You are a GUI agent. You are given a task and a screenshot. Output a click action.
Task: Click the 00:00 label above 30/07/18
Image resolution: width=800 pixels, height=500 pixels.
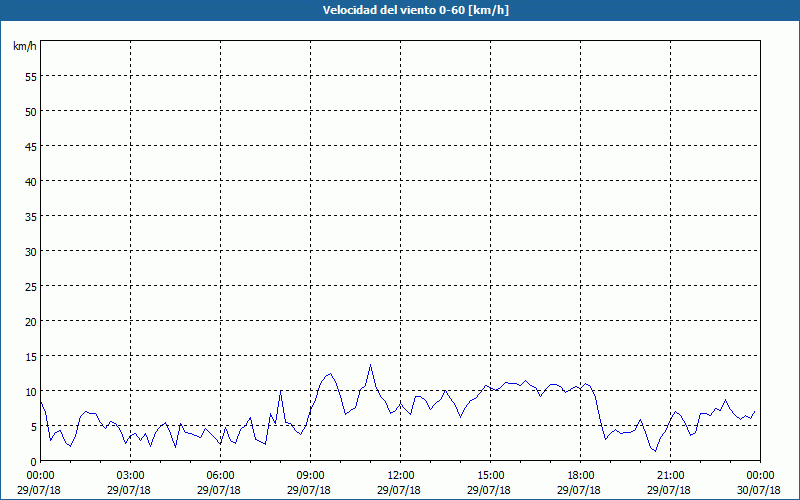click(x=760, y=476)
